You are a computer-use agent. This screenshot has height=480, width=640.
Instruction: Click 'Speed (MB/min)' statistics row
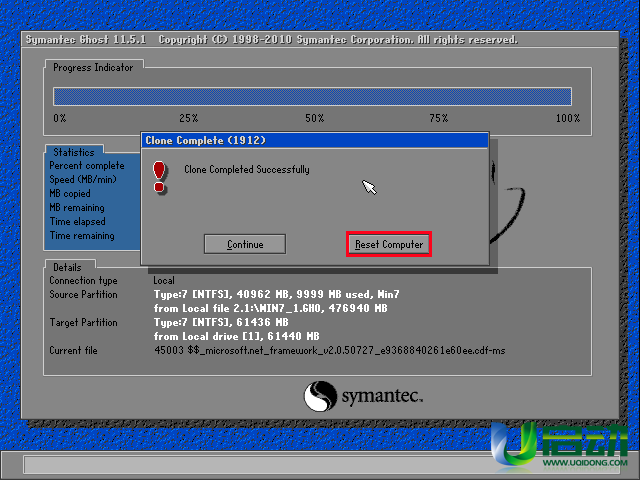click(83, 180)
